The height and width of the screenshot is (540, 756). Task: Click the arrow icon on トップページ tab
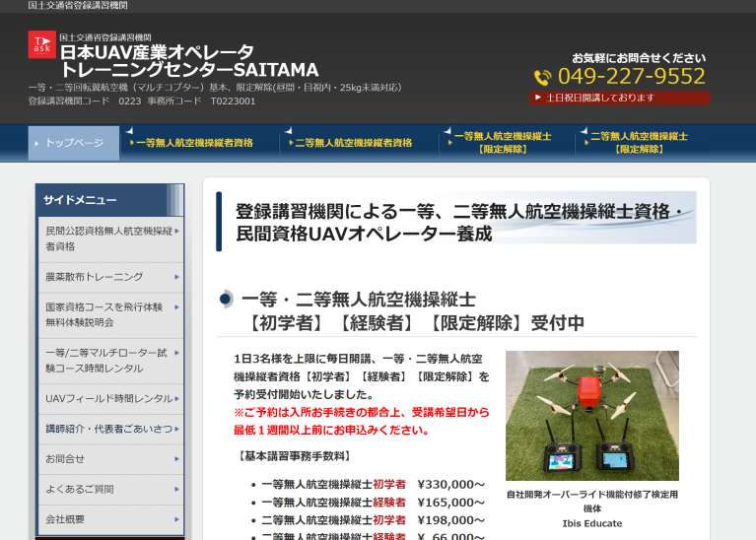tap(36, 143)
